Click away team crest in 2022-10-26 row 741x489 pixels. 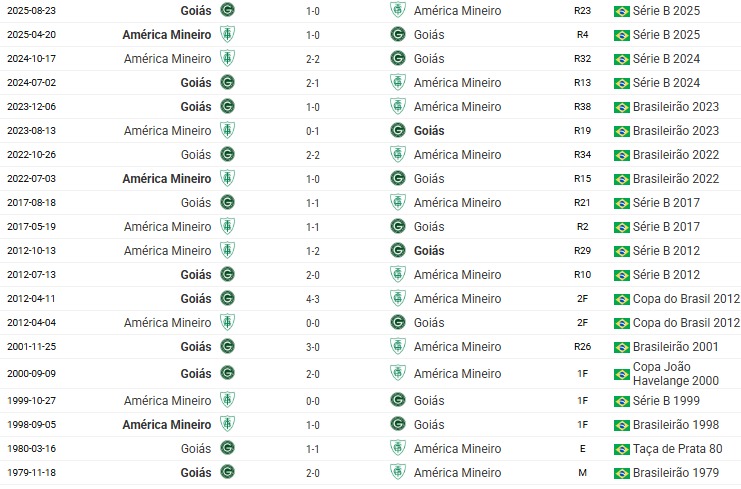398,155
